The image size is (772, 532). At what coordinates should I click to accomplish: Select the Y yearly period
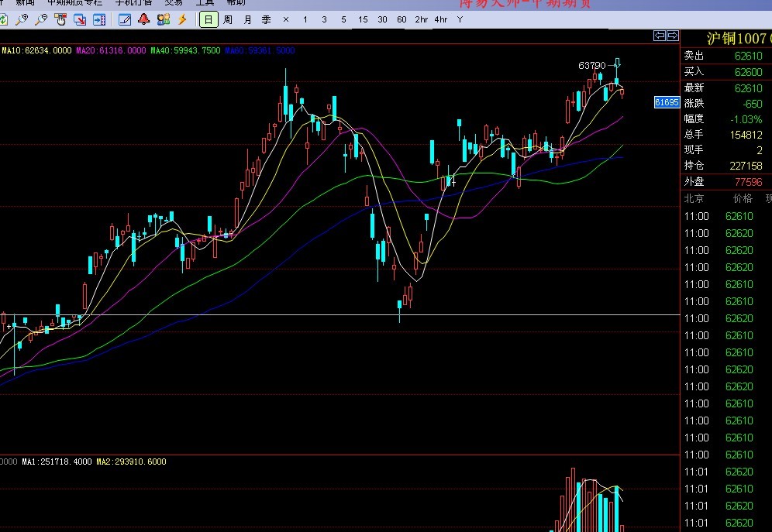point(460,19)
